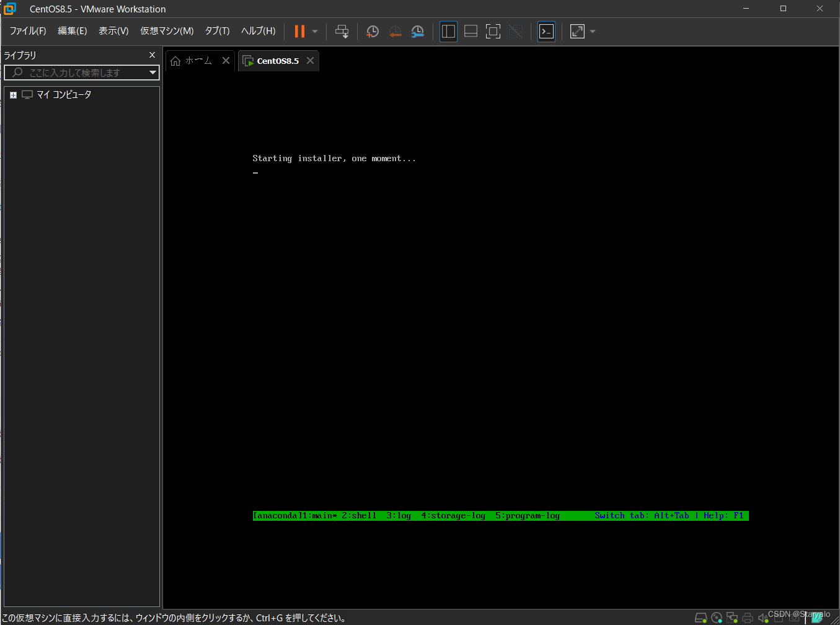Open the stretch guest dropdown arrow
840x625 pixels.
[593, 31]
